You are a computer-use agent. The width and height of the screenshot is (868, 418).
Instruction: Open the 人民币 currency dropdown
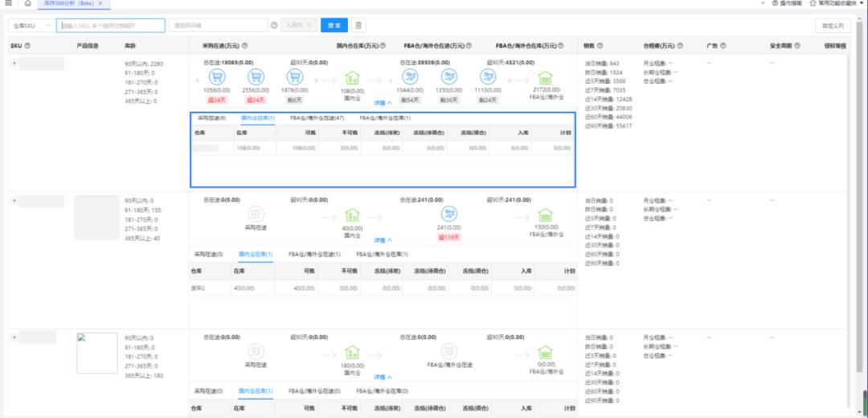coord(298,26)
